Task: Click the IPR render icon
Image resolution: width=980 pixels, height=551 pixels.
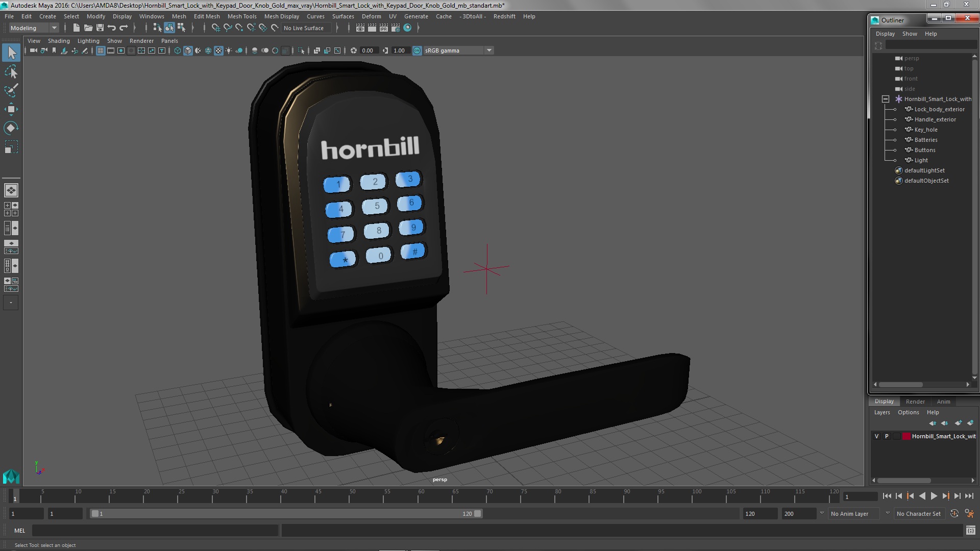Action: (384, 28)
